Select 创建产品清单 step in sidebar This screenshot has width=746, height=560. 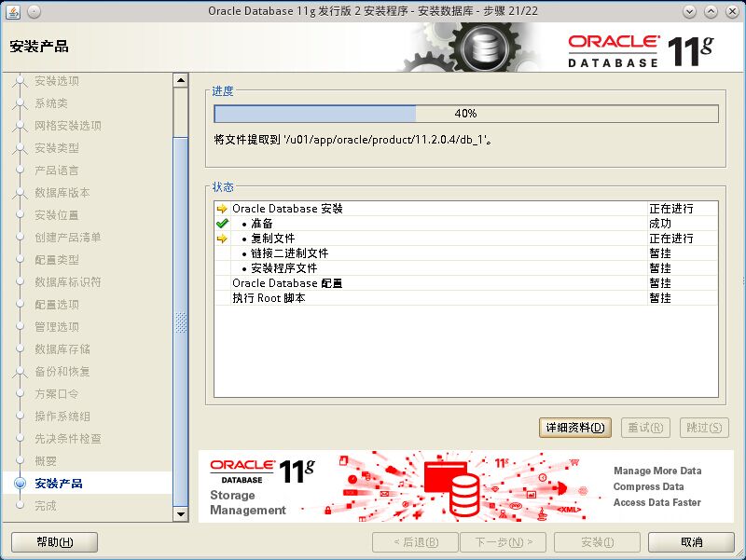[x=67, y=238]
